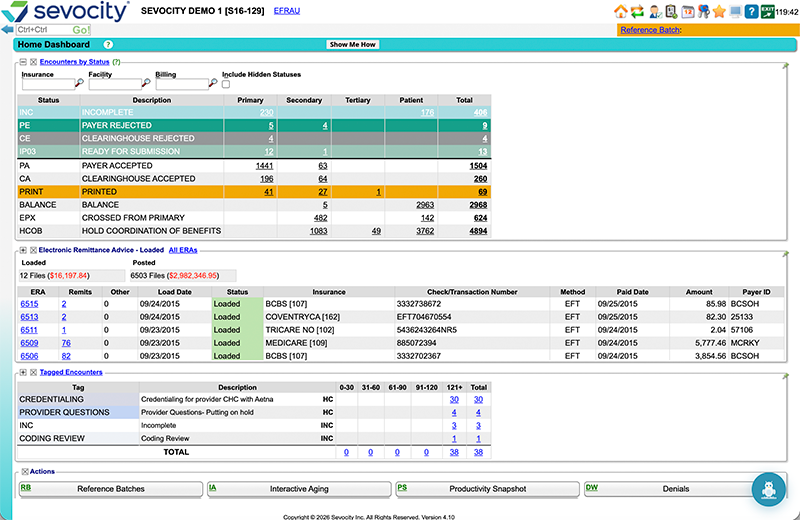800x520 pixels.
Task: Open the EFRAU link in header
Action: point(287,11)
